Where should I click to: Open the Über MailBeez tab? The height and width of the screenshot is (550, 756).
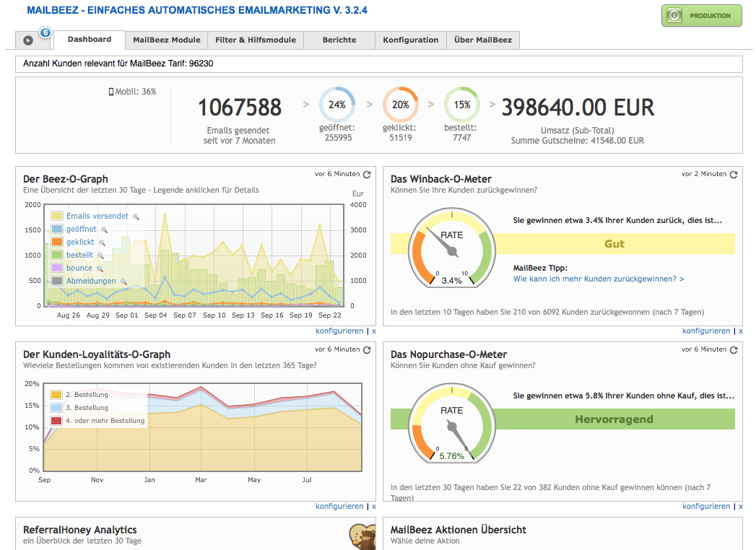[x=483, y=40]
